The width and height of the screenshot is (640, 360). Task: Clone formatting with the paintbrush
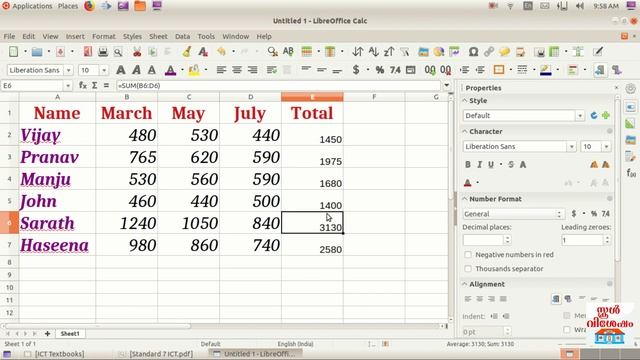click(x=187, y=52)
